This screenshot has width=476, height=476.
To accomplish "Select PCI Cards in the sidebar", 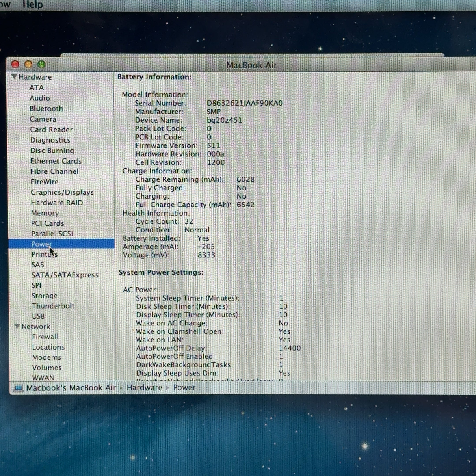I will pyautogui.click(x=47, y=223).
